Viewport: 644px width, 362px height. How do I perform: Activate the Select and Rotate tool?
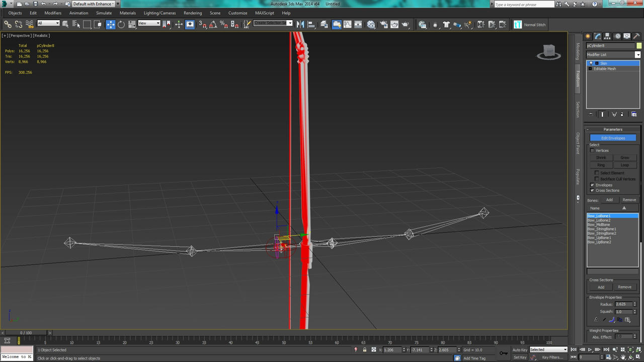tap(121, 24)
